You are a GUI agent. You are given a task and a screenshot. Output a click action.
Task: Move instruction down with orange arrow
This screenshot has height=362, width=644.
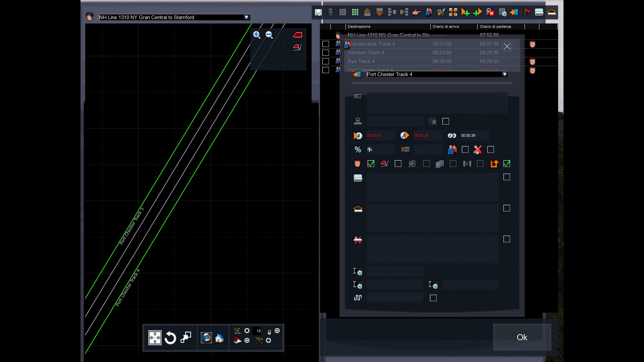click(x=380, y=12)
